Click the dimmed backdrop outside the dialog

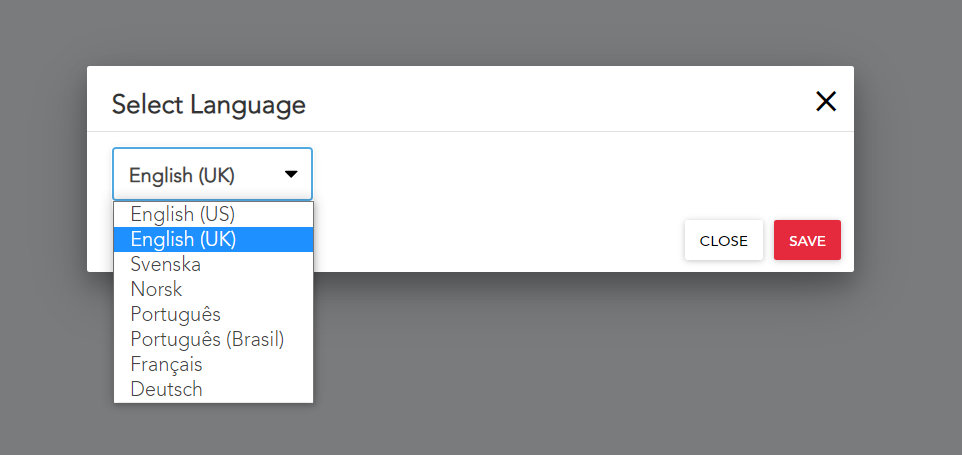(x=614, y=368)
